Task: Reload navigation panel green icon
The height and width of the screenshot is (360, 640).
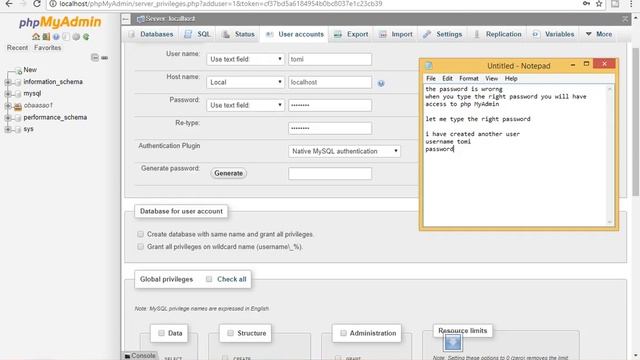Action: pyautogui.click(x=86, y=37)
